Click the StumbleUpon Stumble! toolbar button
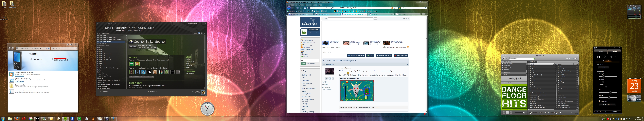Image resolution: width=644 pixels, height=121 pixels. [291, 11]
